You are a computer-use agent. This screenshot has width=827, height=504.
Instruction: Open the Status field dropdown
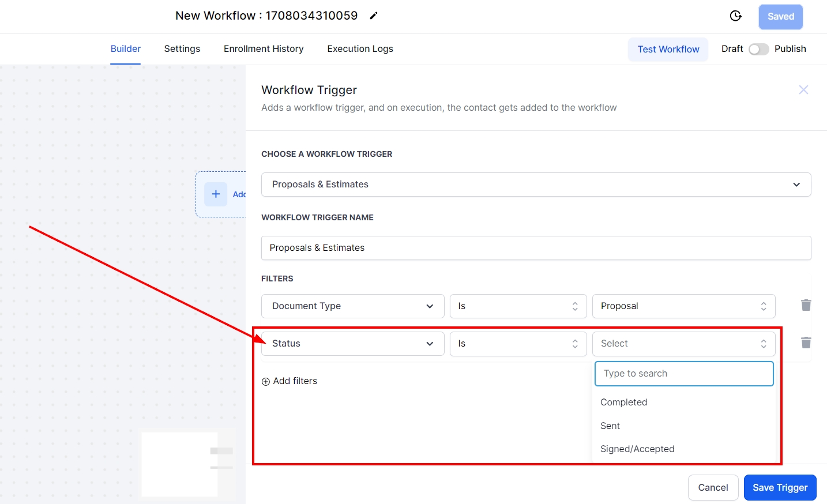click(x=352, y=344)
